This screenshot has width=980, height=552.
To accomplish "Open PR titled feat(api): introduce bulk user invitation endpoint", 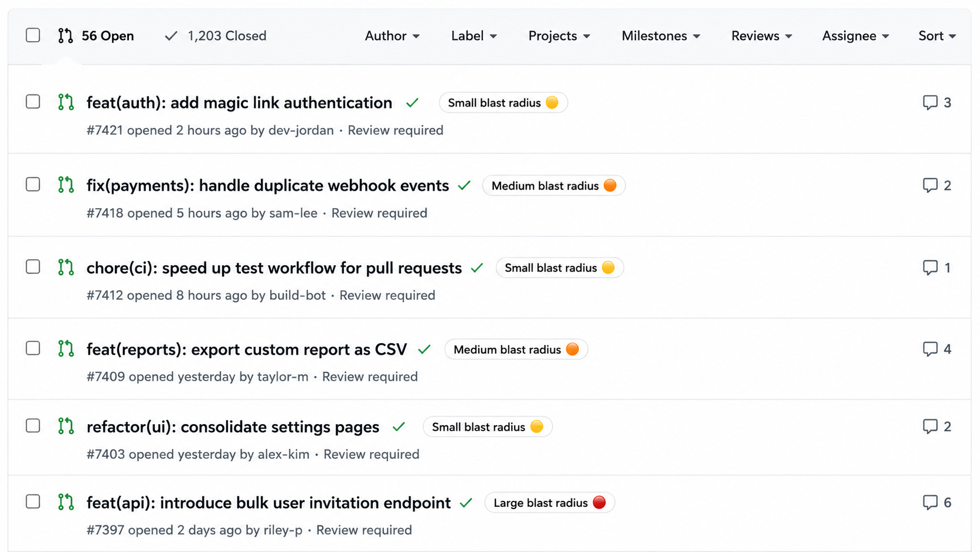I will (x=268, y=503).
